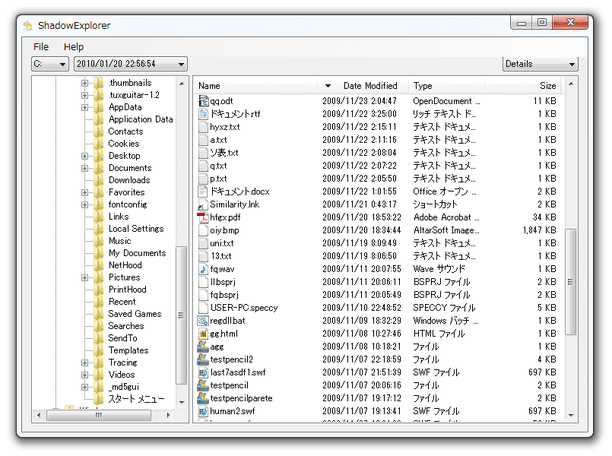Click the human2.swf file icon
The height and width of the screenshot is (456, 612).
(x=203, y=411)
